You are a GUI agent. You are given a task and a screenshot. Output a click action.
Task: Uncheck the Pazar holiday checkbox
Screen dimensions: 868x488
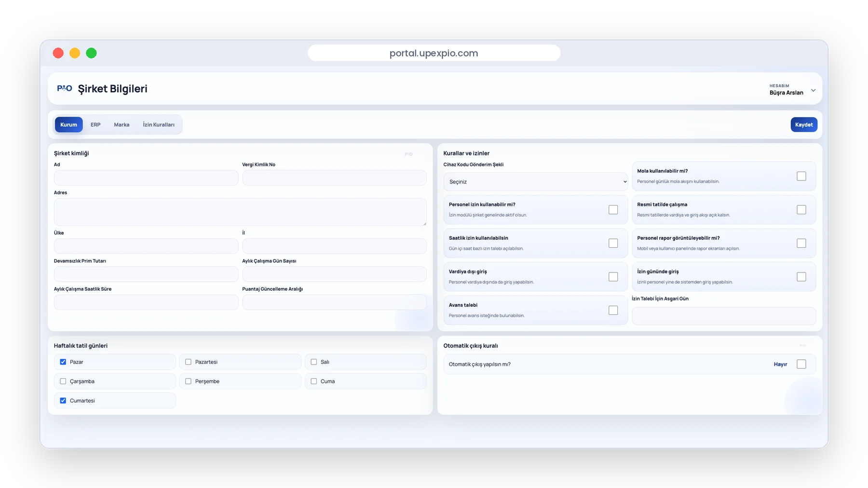click(63, 362)
